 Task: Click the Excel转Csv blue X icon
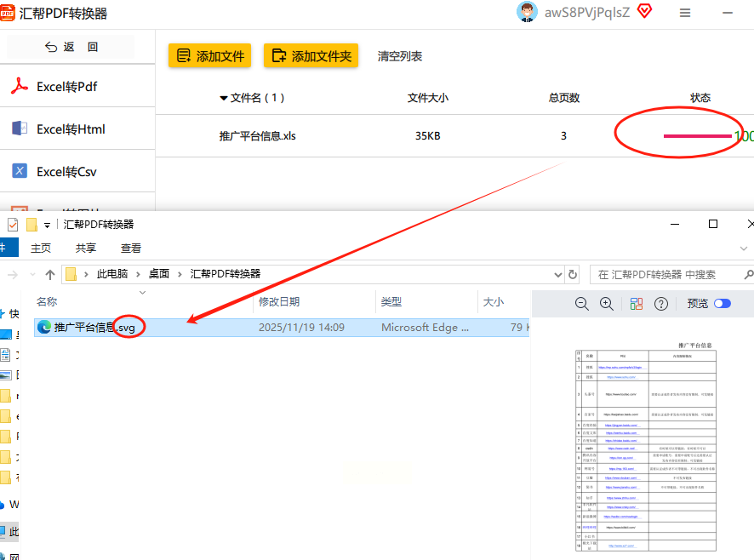coord(20,171)
